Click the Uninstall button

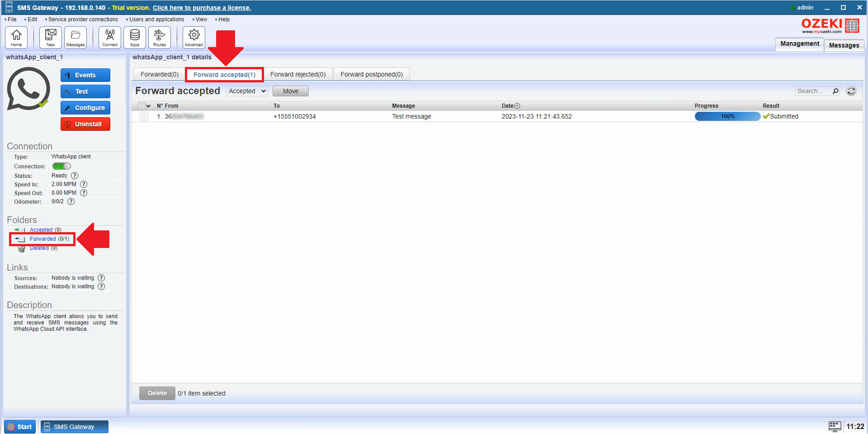[x=85, y=124]
